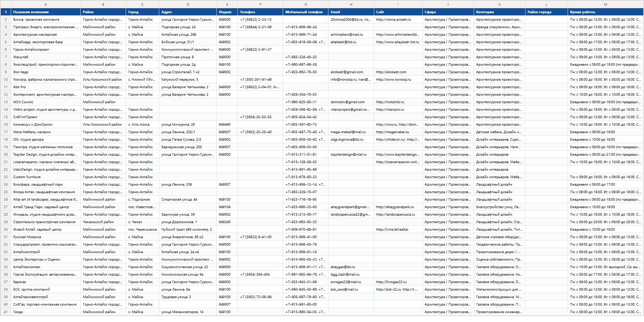Select company cell 'Еврогаз'
644x322 pixels.
(46, 282)
